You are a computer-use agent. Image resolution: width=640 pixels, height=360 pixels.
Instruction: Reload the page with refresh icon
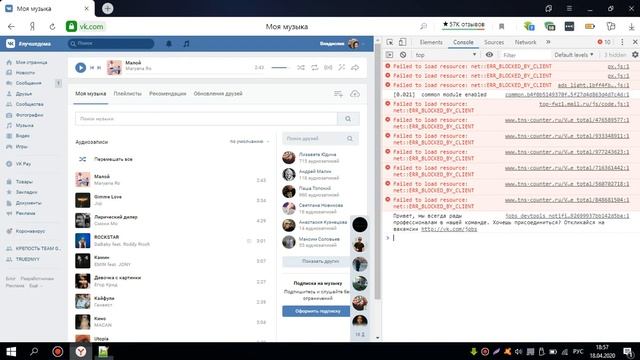point(52,27)
